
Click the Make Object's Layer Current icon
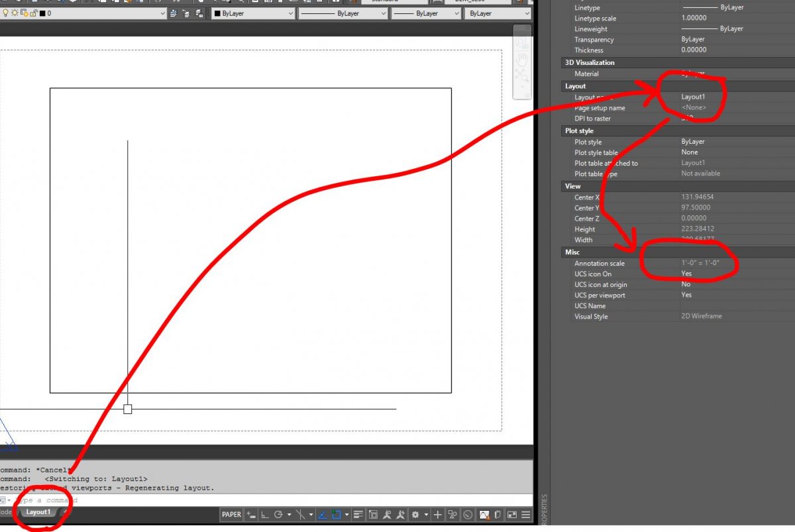tap(173, 13)
